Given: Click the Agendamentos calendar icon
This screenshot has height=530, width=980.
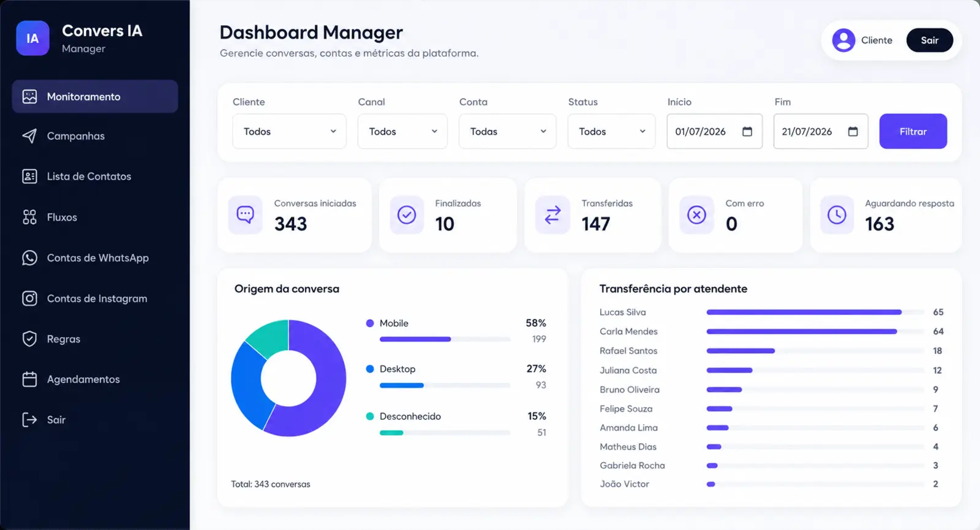Looking at the screenshot, I should pos(29,379).
